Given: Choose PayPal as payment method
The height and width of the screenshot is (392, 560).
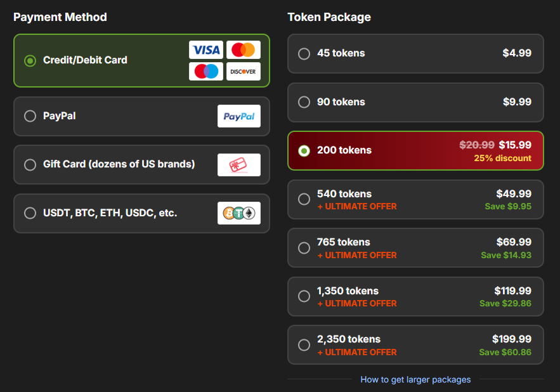Looking at the screenshot, I should pos(30,116).
